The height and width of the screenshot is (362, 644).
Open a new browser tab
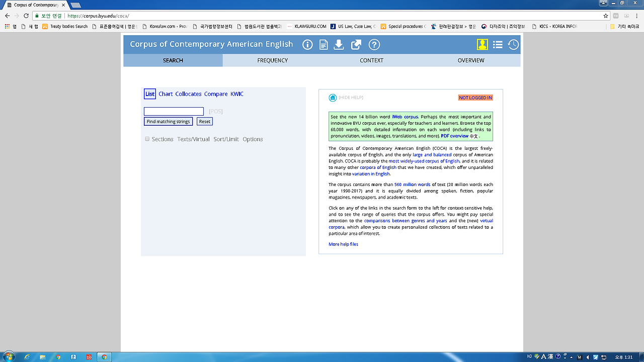[75, 5]
